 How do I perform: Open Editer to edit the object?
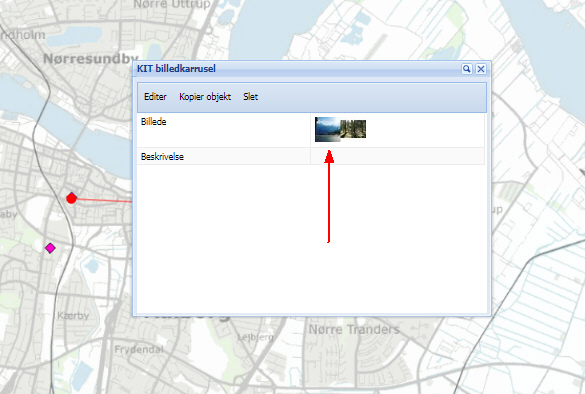(155, 97)
